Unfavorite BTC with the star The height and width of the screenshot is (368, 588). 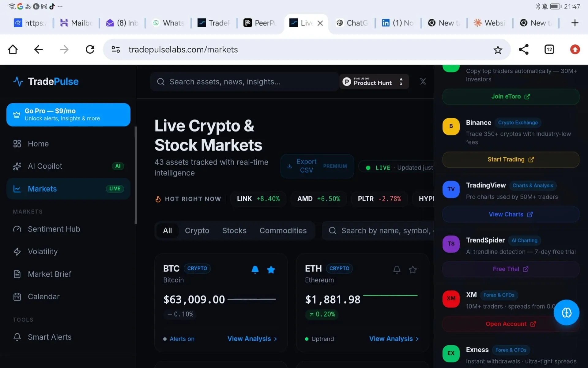271,270
